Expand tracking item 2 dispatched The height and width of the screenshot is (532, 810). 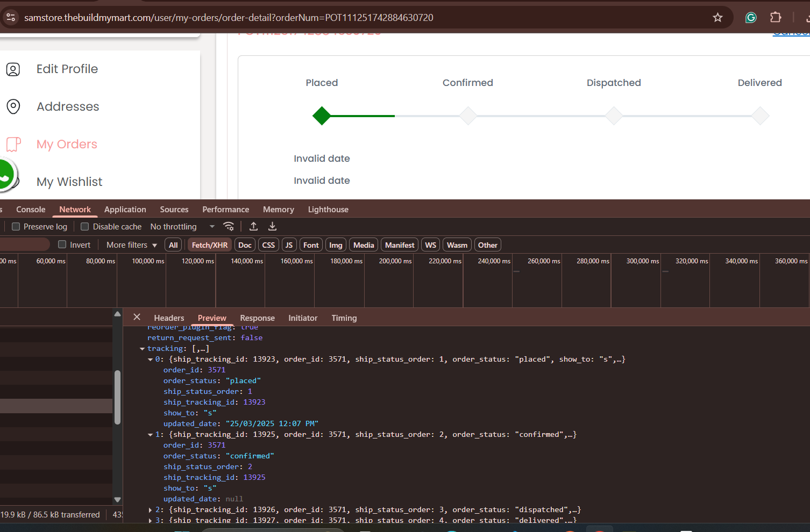coord(150,510)
